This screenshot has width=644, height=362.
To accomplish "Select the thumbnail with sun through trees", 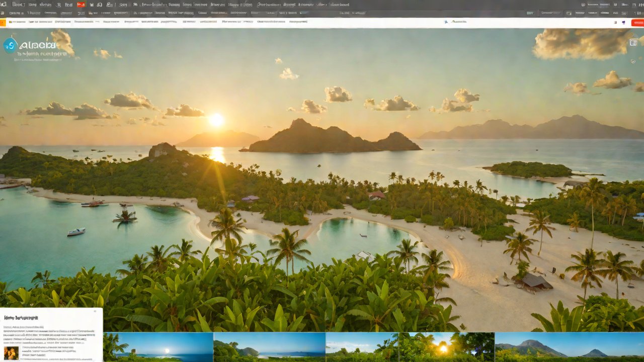I will (446, 347).
